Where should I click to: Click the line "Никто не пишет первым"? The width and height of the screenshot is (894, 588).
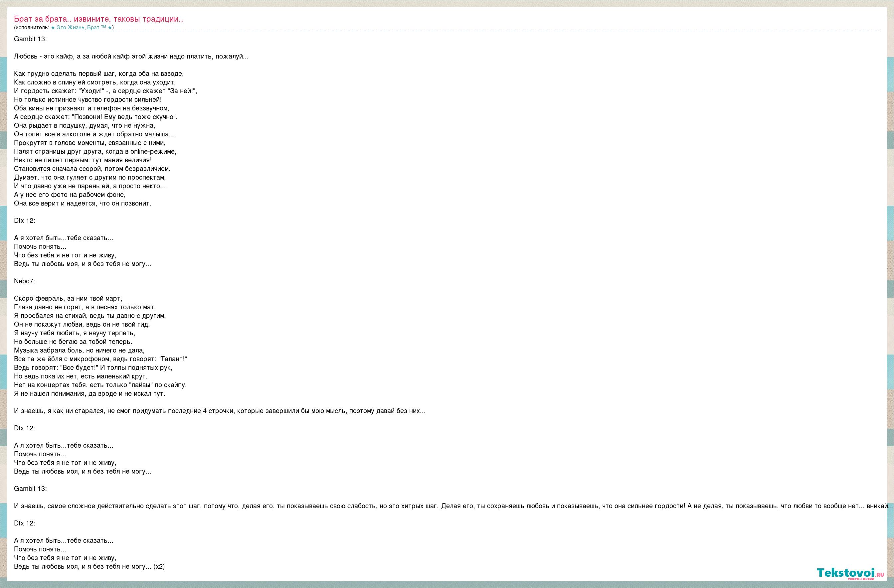pyautogui.click(x=83, y=160)
